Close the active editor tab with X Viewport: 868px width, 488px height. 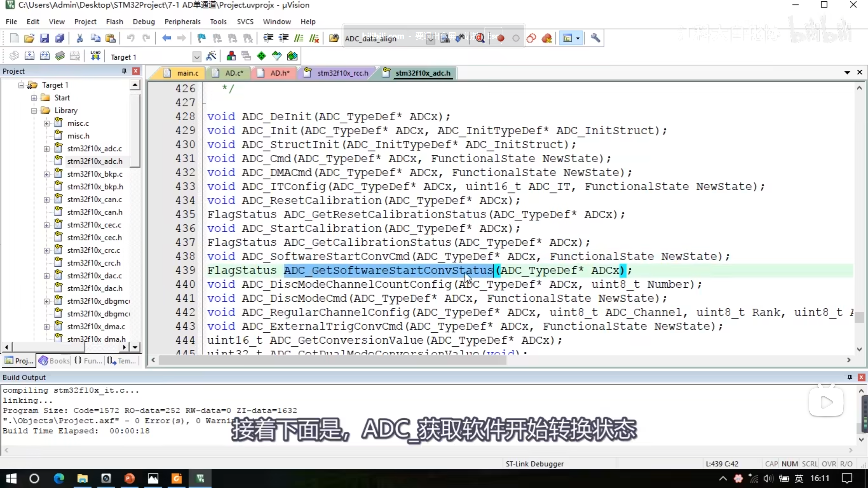tap(860, 72)
